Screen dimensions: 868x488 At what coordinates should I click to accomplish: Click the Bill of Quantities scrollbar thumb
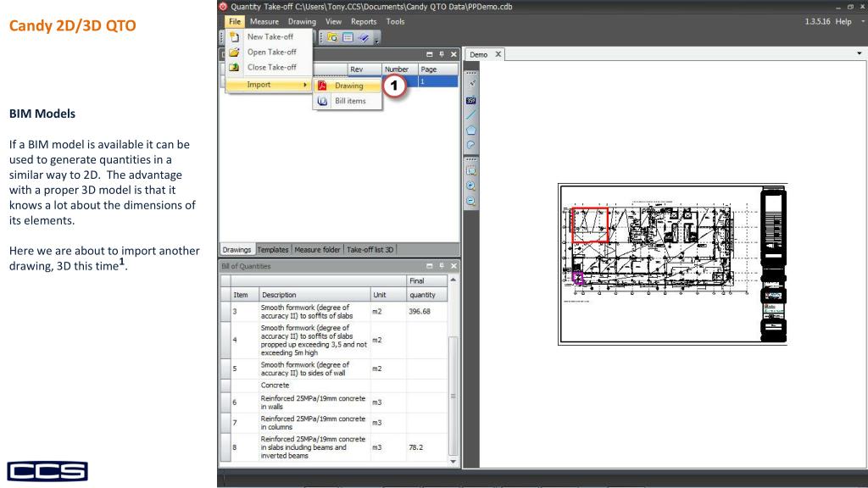point(453,396)
